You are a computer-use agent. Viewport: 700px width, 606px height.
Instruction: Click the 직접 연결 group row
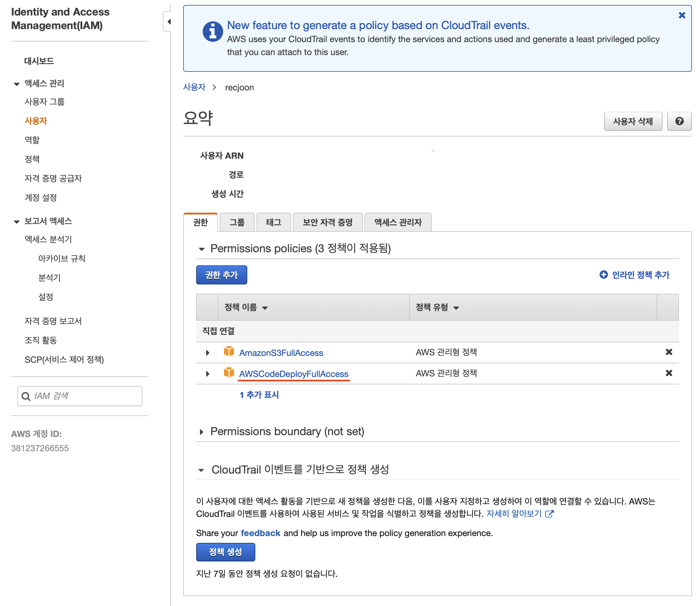pyautogui.click(x=437, y=331)
